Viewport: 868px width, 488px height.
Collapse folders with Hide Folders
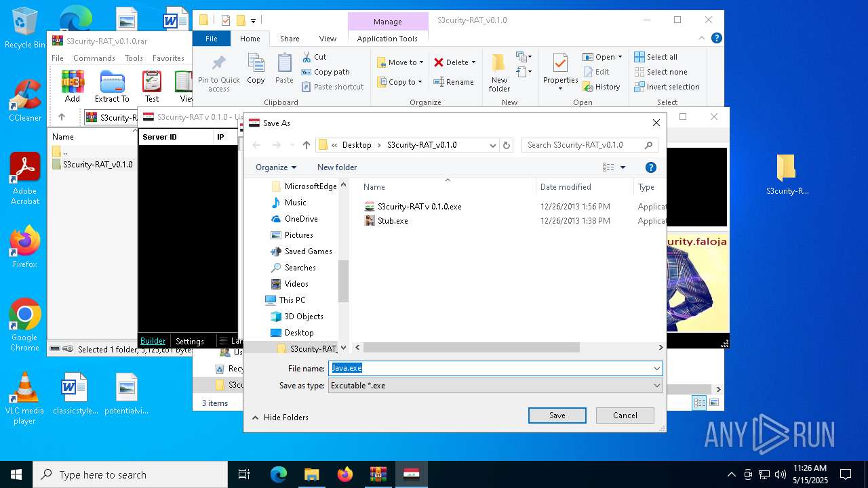coord(280,417)
